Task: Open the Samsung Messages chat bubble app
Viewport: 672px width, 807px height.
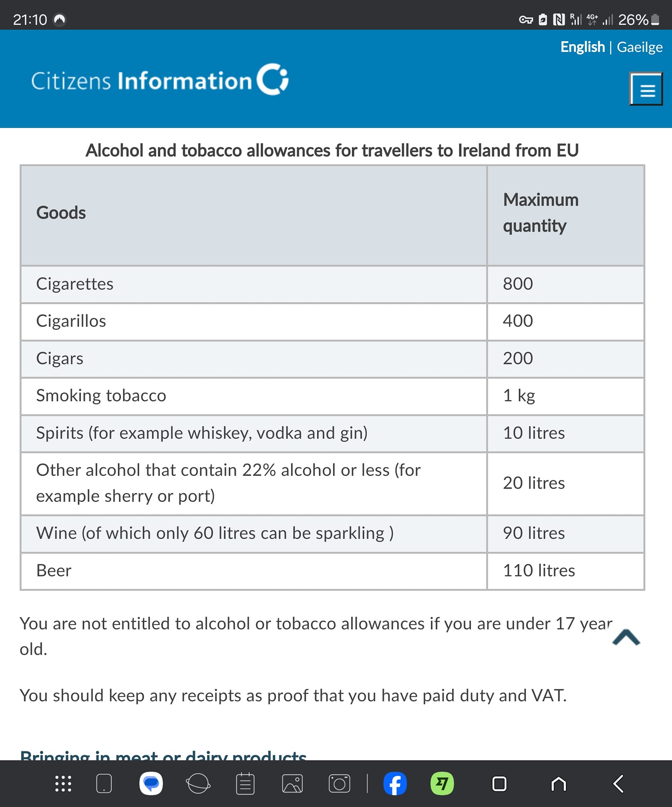Action: point(151,784)
